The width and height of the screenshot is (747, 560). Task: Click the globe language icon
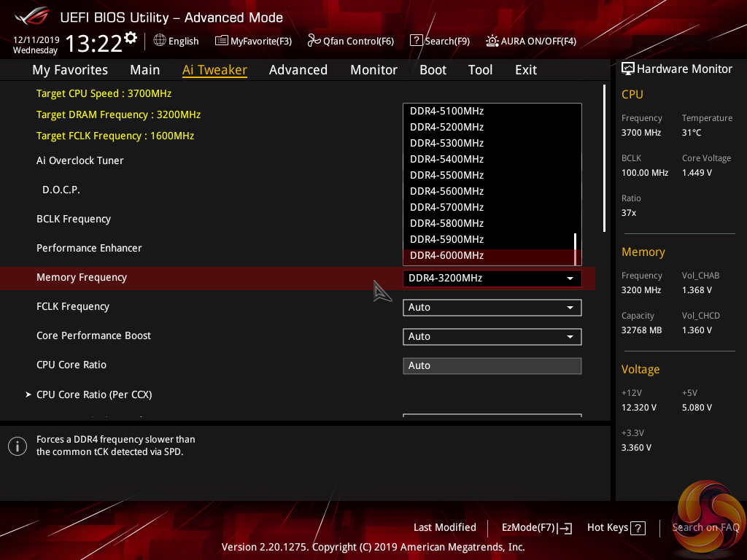coord(160,41)
